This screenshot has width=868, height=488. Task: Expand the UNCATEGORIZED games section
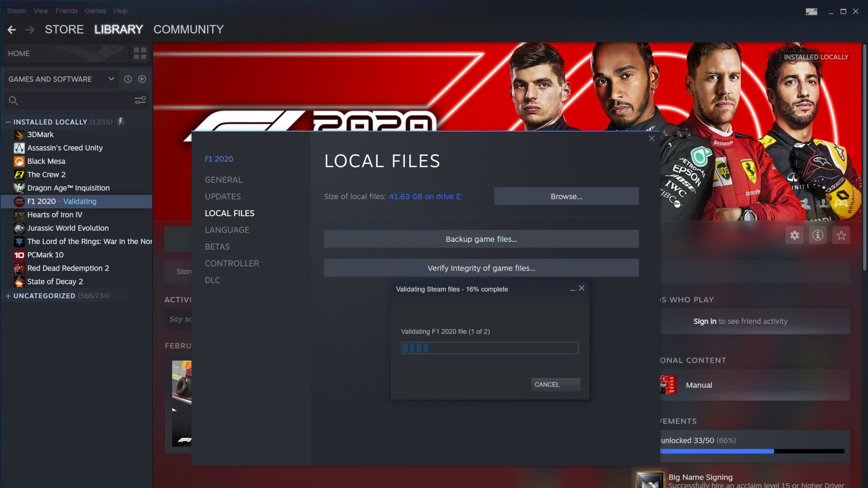click(x=8, y=295)
